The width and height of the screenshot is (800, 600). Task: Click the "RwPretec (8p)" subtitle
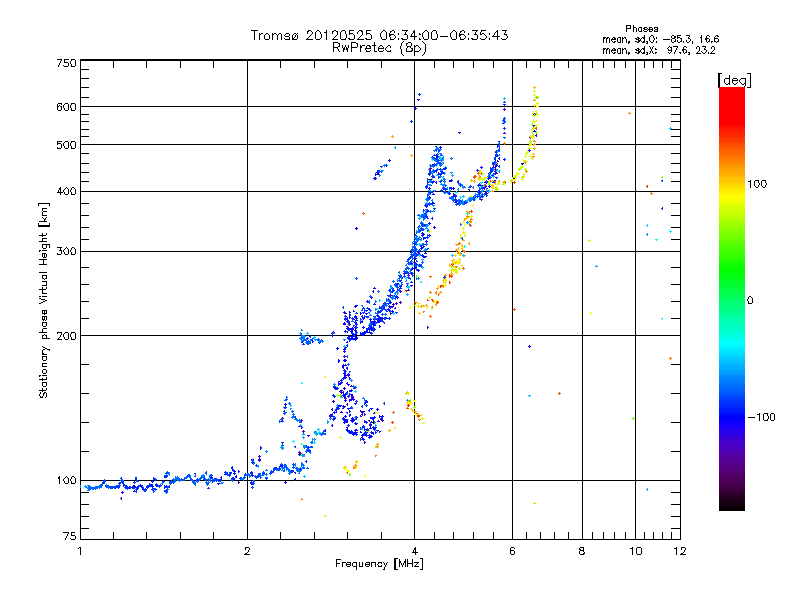[x=379, y=48]
